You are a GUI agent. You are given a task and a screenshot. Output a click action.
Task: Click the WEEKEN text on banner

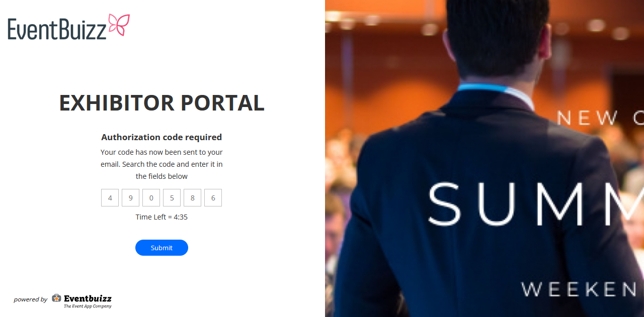tap(582, 289)
